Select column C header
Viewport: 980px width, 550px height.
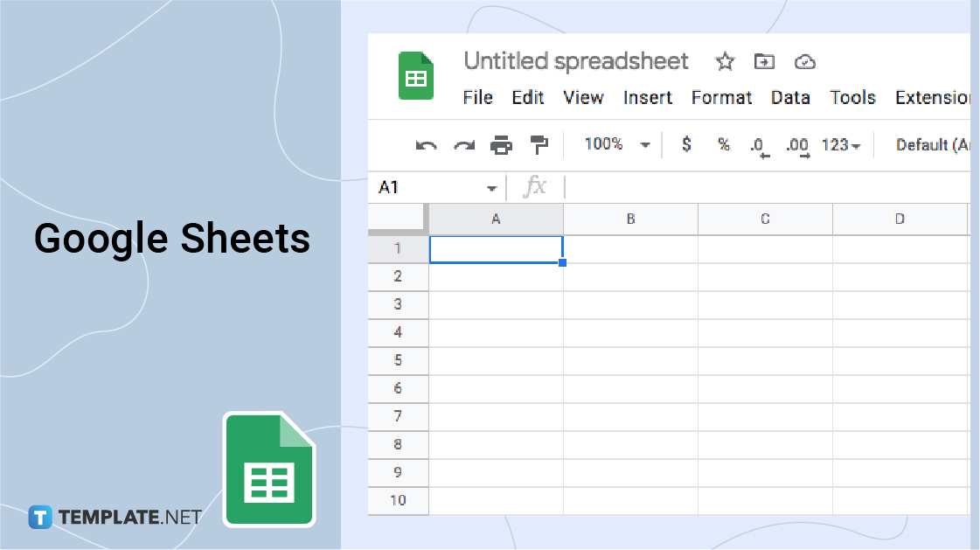pyautogui.click(x=765, y=219)
